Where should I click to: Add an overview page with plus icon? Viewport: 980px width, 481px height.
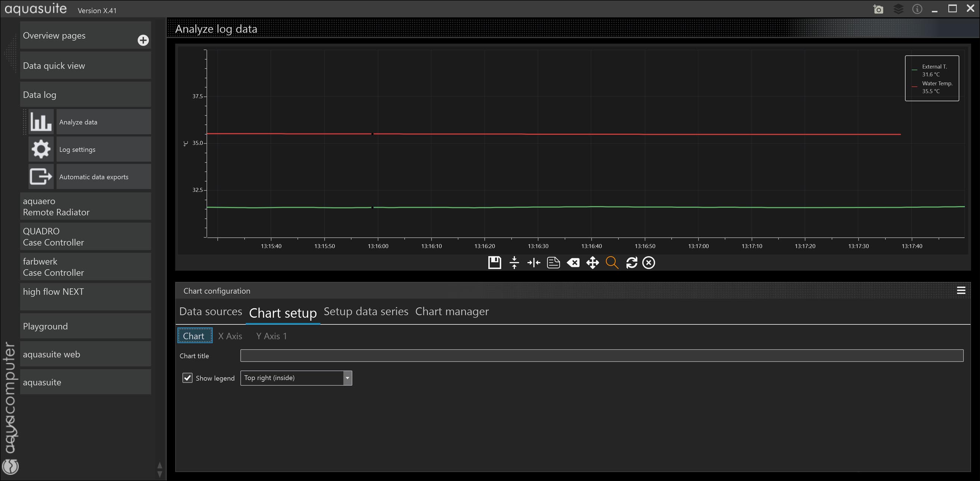[143, 40]
